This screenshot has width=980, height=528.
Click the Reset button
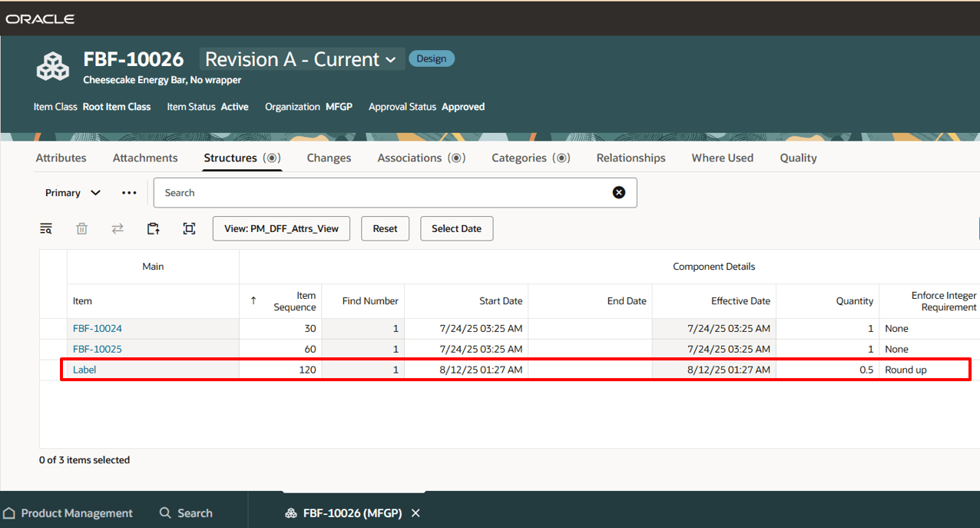pos(385,228)
